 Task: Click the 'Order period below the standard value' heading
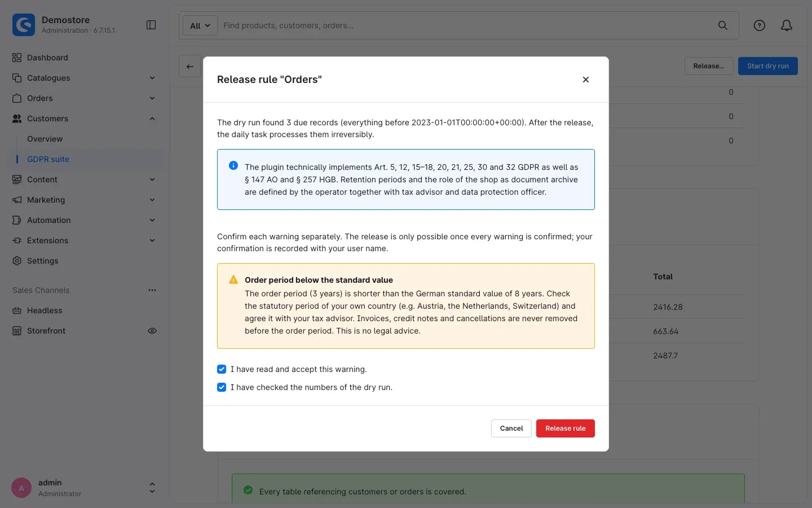coord(319,280)
